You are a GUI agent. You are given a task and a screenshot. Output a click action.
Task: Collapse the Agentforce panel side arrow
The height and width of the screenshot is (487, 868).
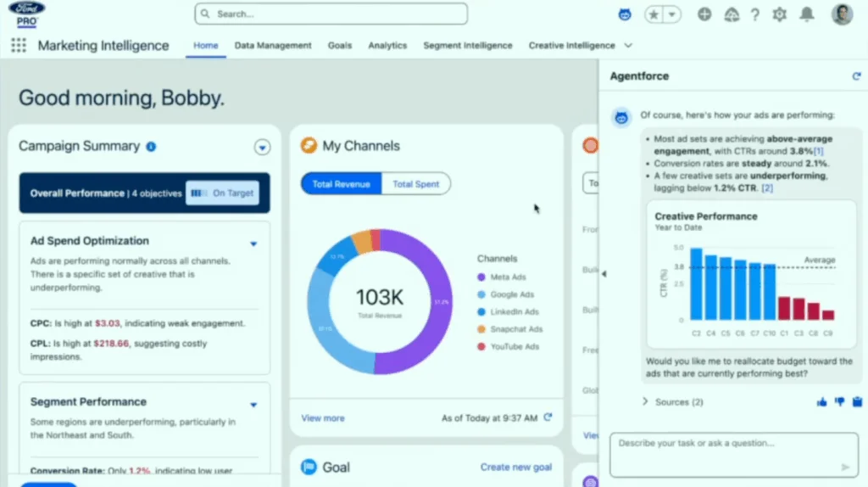(x=604, y=274)
